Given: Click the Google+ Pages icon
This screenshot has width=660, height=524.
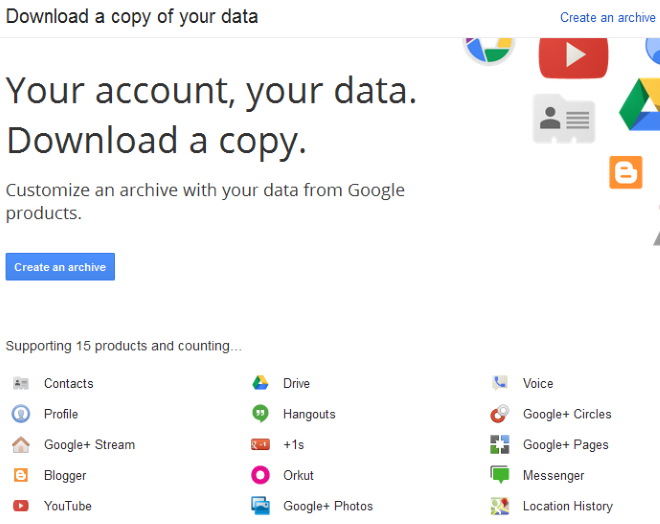Looking at the screenshot, I should (500, 445).
